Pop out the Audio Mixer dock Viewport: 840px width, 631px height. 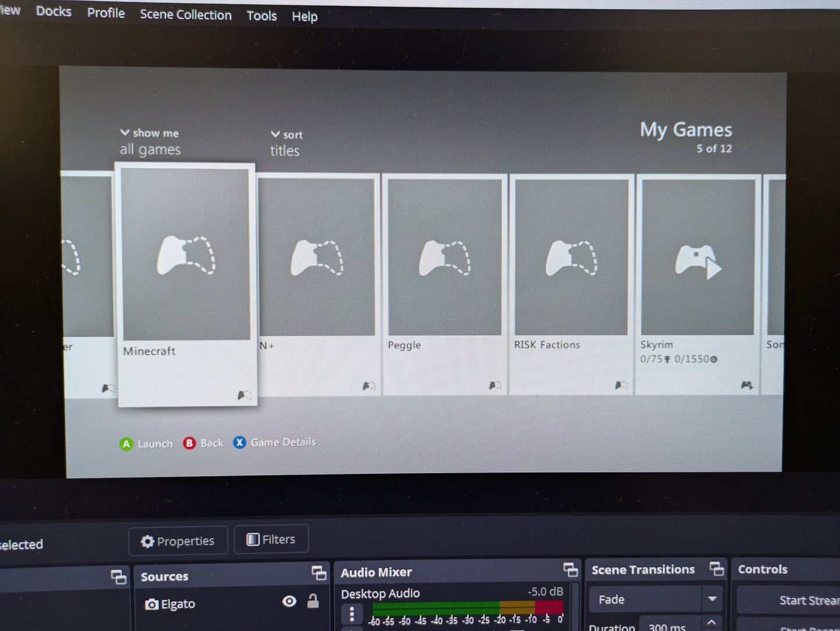570,570
